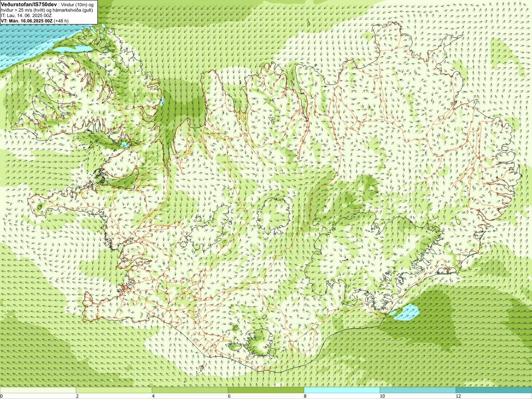The image size is (532, 399).
Task: Click the '(+48 h)' forecast offset text
Action: [62, 21]
